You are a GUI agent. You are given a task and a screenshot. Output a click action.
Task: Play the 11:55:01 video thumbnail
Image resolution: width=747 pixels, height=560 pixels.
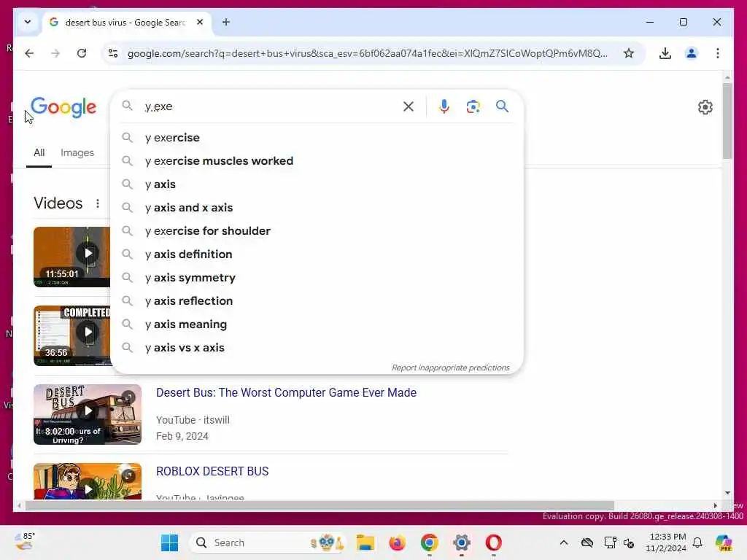[x=71, y=257]
